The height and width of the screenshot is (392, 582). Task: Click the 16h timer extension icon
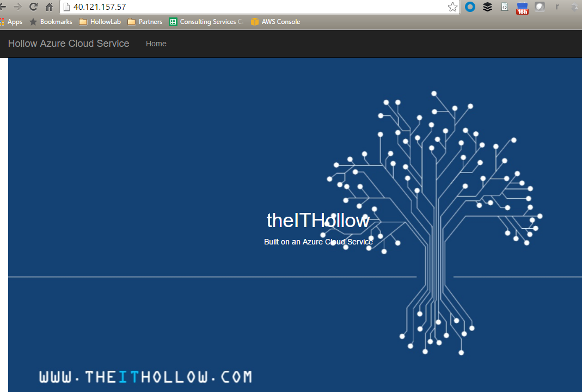click(522, 8)
